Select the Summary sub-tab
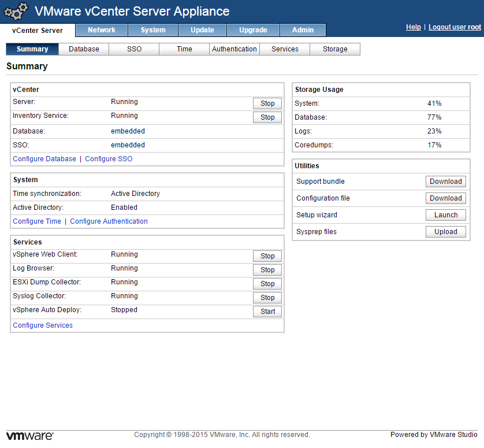Screen dimensions: 484x448 click(x=32, y=49)
